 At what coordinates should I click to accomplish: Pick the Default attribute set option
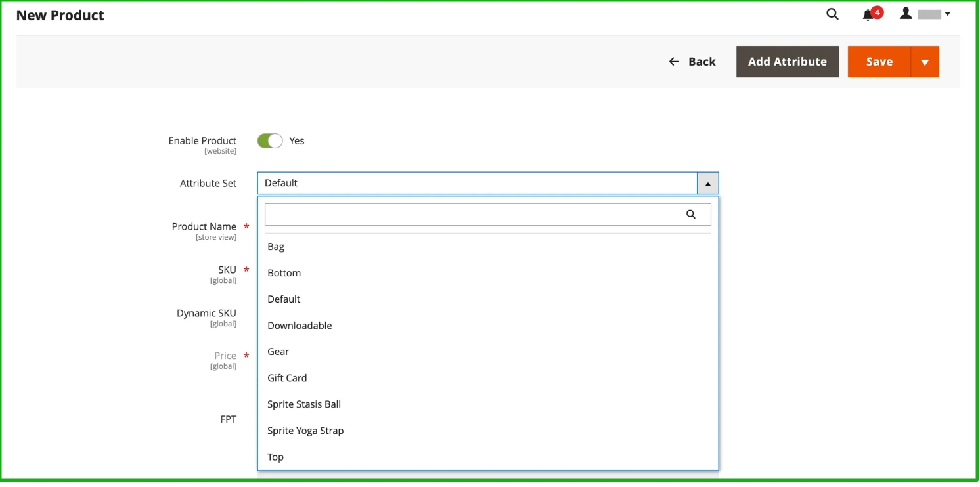point(284,299)
